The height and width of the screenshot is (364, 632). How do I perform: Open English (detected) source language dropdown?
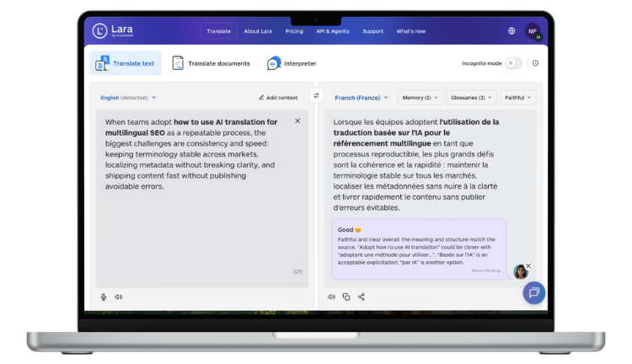[128, 98]
